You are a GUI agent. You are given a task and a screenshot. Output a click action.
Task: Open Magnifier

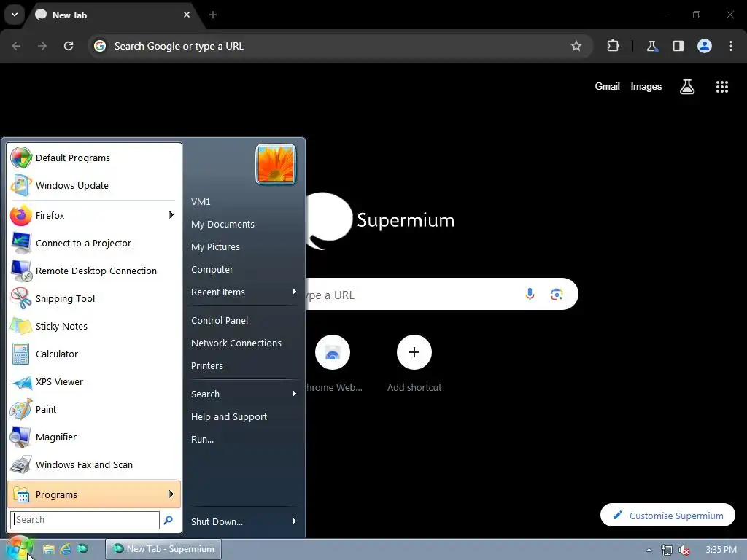(x=94, y=437)
